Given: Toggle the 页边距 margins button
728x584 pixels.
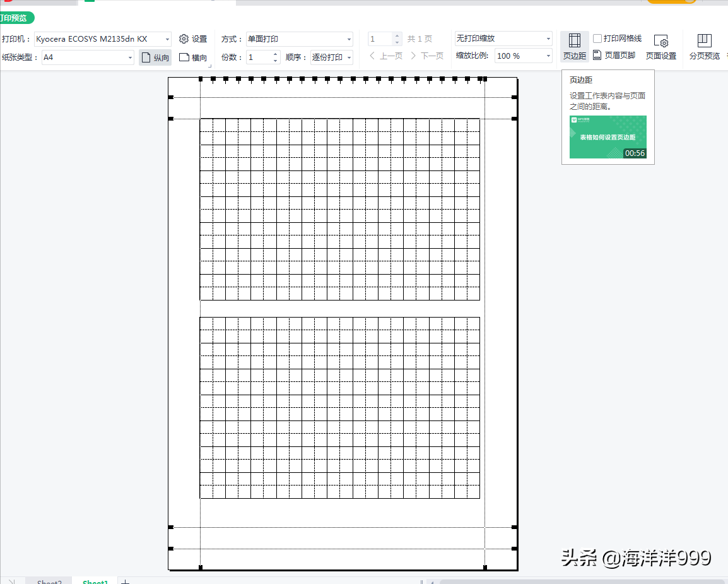Looking at the screenshot, I should pyautogui.click(x=574, y=47).
